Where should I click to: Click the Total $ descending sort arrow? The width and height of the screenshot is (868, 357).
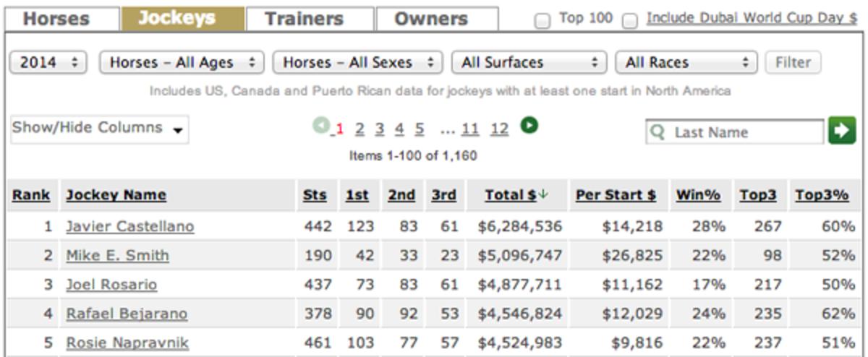click(544, 194)
